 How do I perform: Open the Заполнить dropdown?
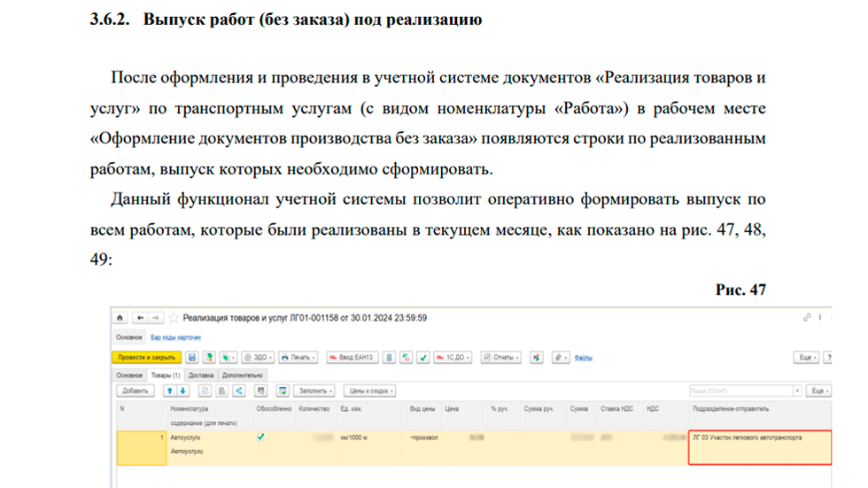click(314, 391)
